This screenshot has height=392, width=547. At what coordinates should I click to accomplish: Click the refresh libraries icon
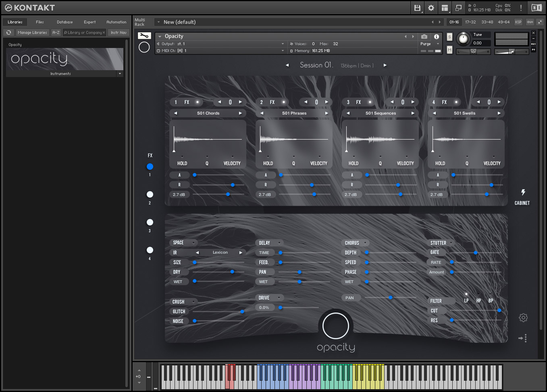click(8, 33)
